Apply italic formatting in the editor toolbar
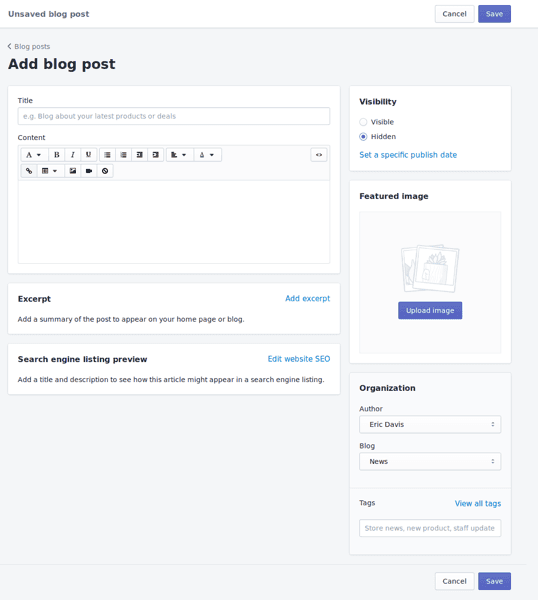The width and height of the screenshot is (538, 600). pyautogui.click(x=72, y=155)
